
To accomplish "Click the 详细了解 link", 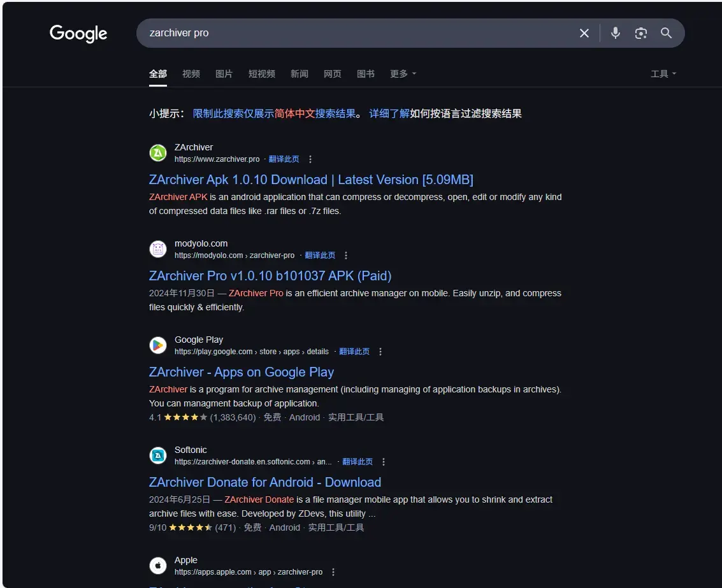I will [389, 114].
